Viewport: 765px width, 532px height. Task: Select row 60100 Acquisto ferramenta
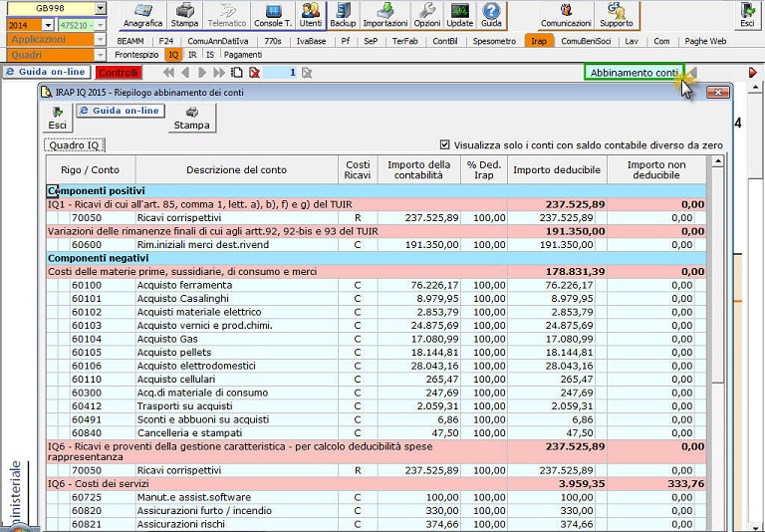coord(376,285)
